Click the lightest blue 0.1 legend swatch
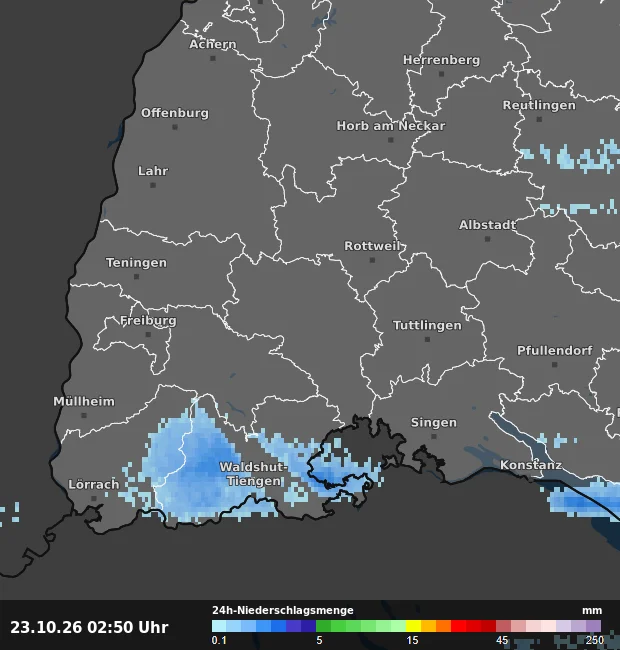This screenshot has width=620, height=650. click(x=219, y=626)
